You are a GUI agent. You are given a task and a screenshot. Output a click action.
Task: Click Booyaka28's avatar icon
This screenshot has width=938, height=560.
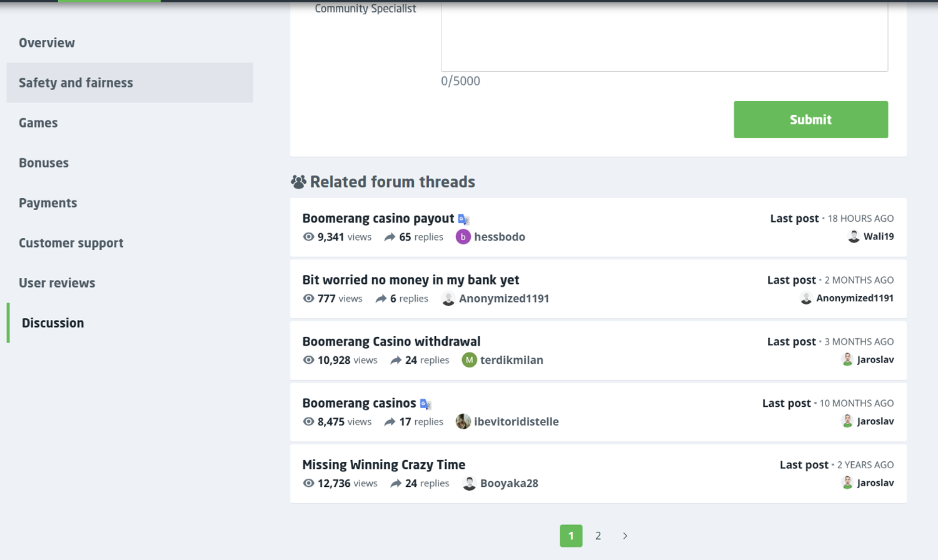[x=469, y=483]
